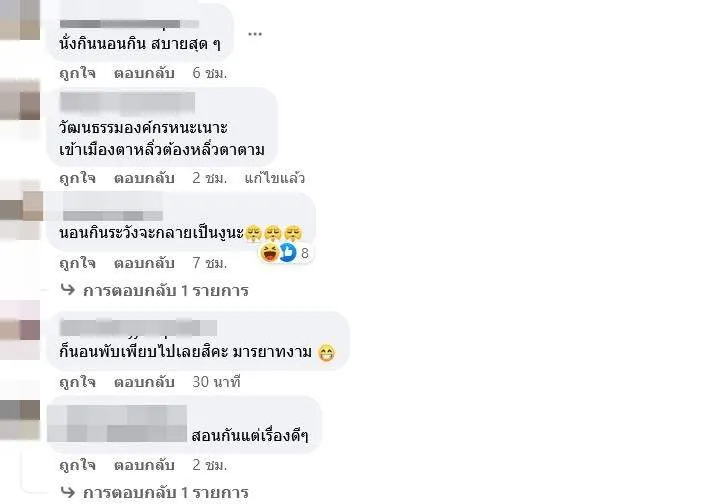Screen dimensions: 716x504
Task: Expand replies under the 7 ชม. comment
Action: [x=166, y=290]
